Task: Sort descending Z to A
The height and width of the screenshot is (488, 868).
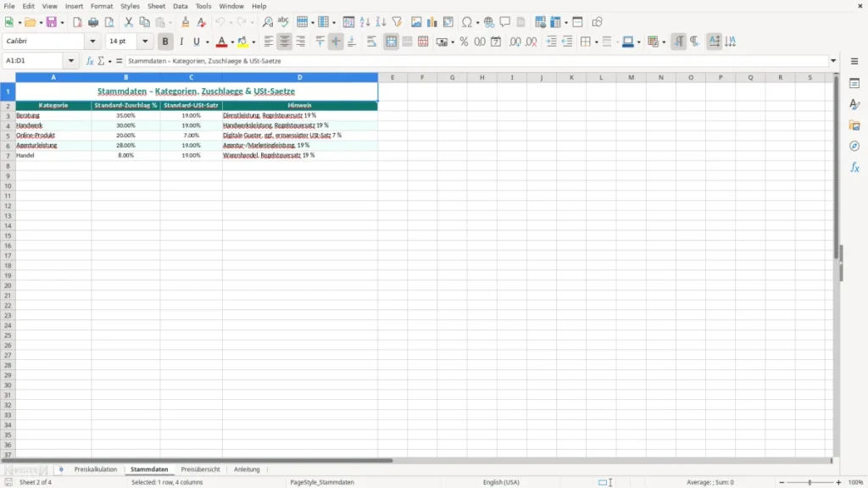Action: [381, 22]
